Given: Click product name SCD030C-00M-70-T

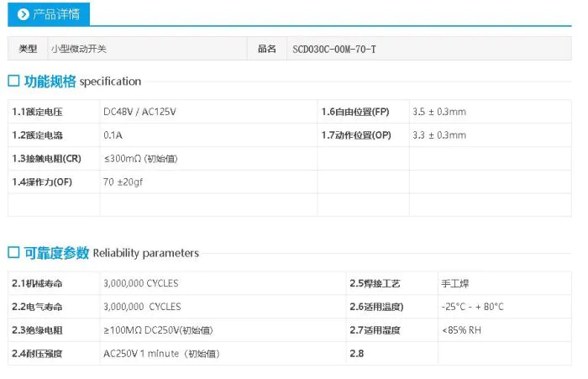Looking at the screenshot, I should [334, 49].
